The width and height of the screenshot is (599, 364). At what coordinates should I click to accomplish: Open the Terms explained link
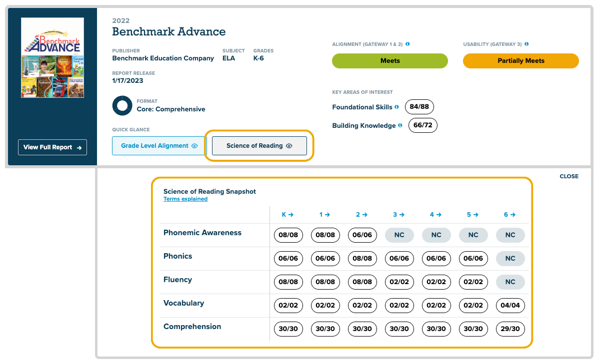[185, 199]
